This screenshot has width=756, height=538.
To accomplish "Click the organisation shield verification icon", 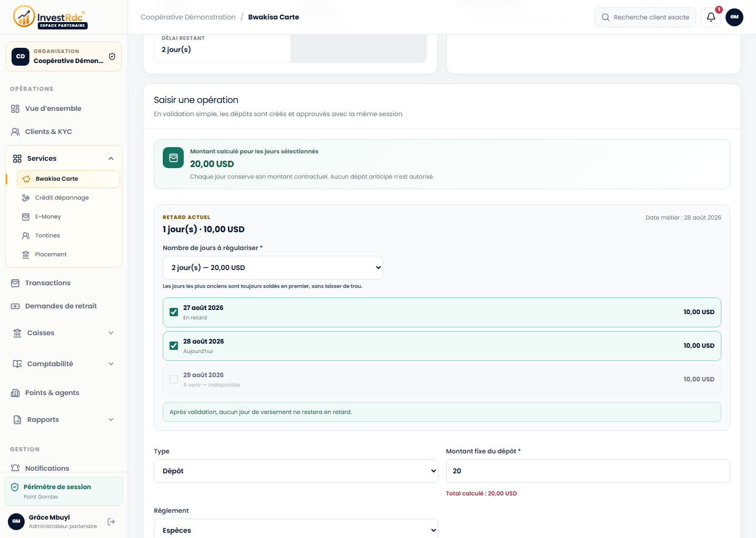I will (112, 57).
